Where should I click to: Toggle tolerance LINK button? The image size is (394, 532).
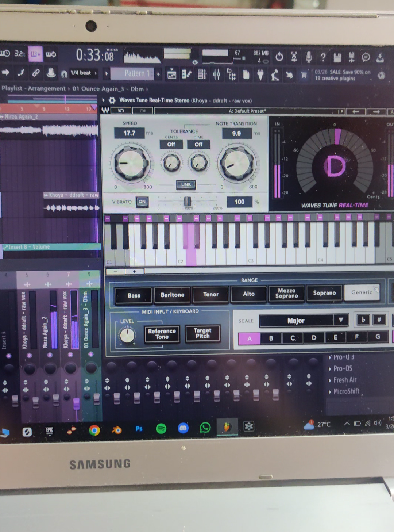click(186, 184)
